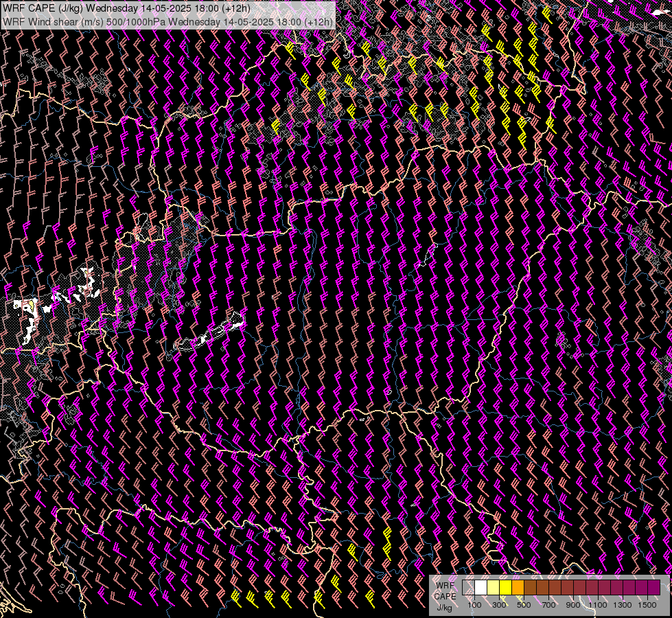Select the purple above-1500 legend swatch

pos(654,587)
